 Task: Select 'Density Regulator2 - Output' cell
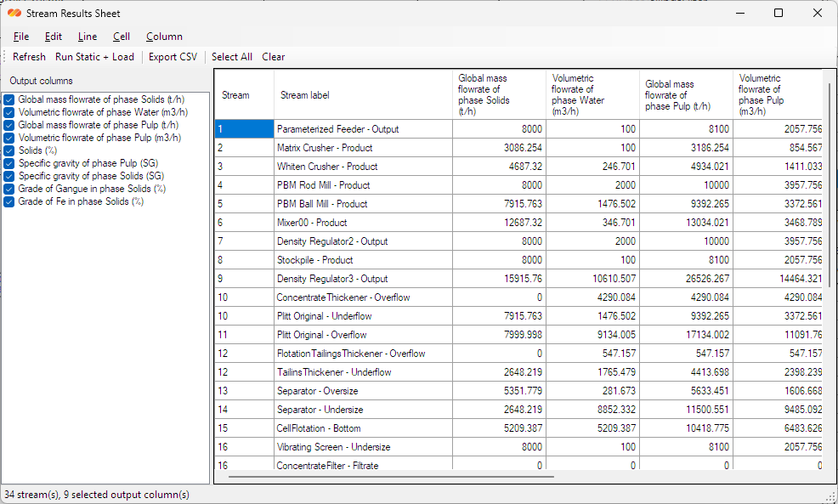click(363, 241)
